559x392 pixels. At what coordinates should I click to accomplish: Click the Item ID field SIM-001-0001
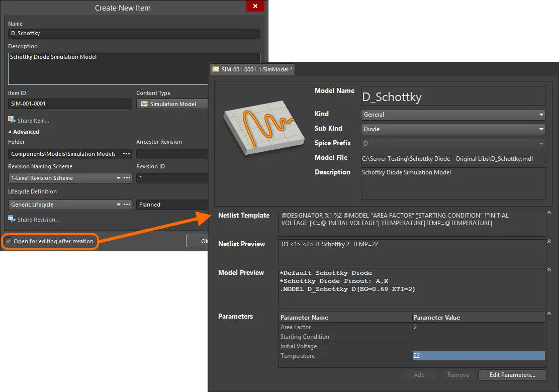70,104
